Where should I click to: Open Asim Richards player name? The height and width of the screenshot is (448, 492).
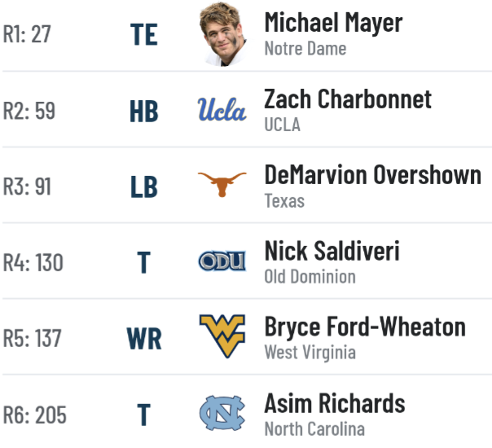pyautogui.click(x=335, y=403)
